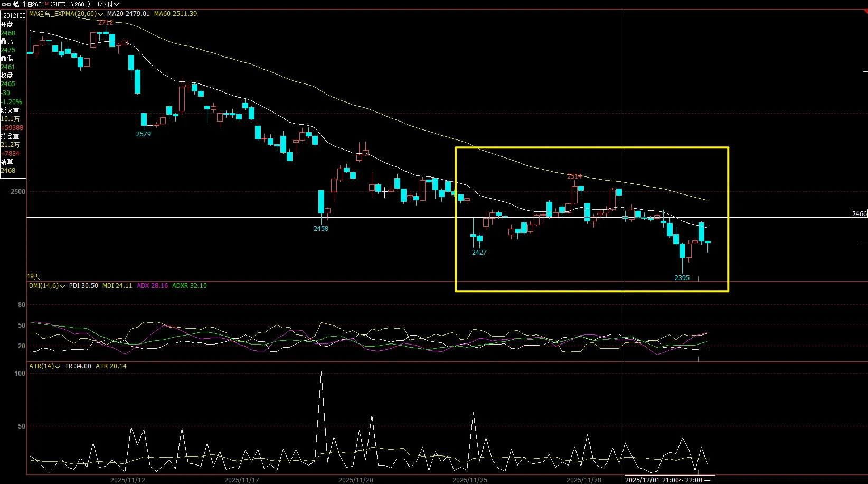Screen dimensions: 868x484
Task: Open the 1小时 timeframe dropdown
Action: (108, 4)
